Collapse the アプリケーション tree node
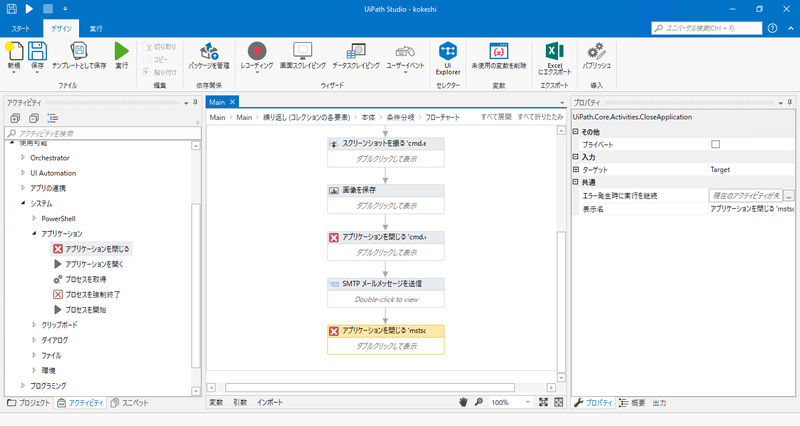 (x=34, y=234)
